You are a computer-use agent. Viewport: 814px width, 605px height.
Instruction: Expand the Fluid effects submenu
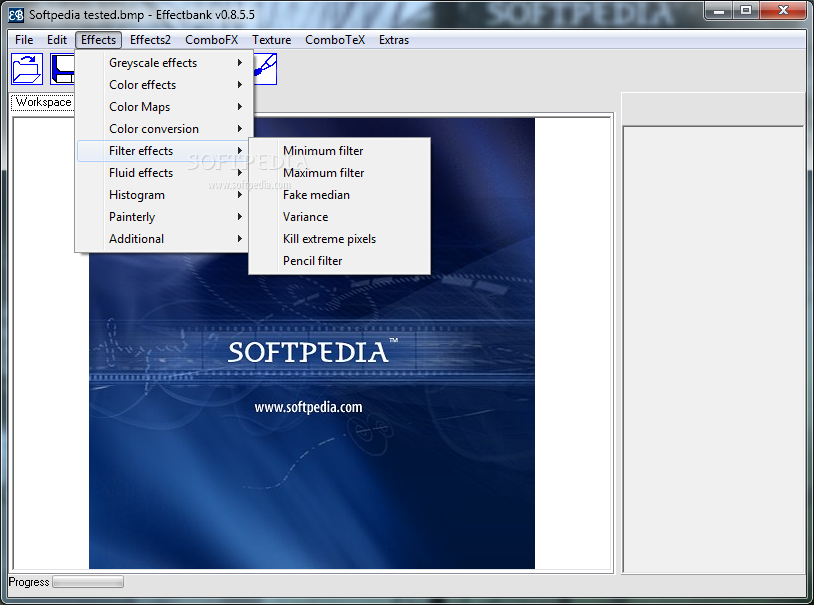click(x=164, y=173)
